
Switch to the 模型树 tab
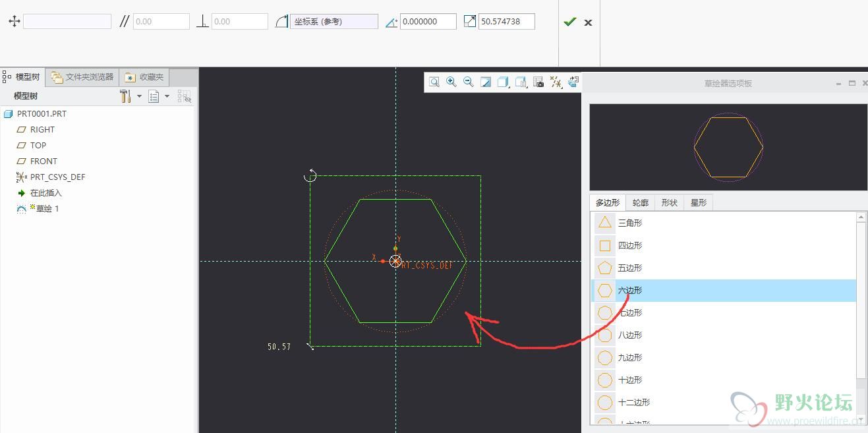pos(22,77)
